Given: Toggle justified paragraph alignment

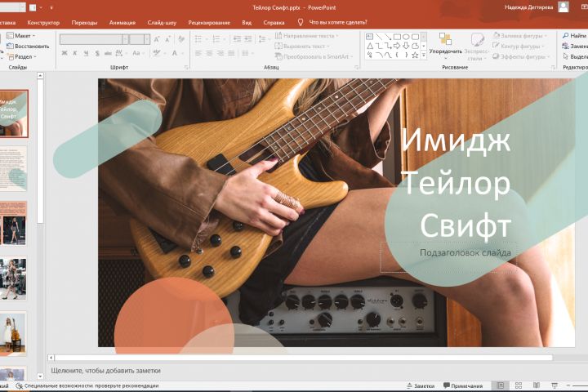Looking at the screenshot, I should click(x=231, y=53).
